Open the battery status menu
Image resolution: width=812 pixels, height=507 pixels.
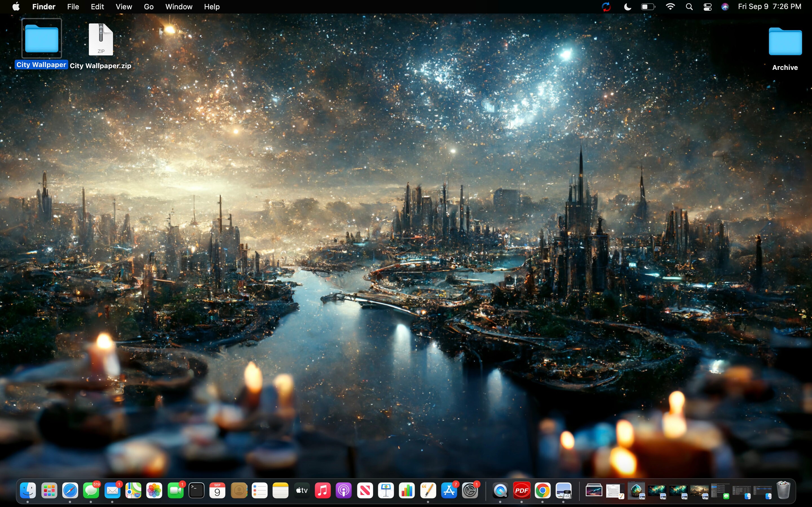tap(648, 6)
